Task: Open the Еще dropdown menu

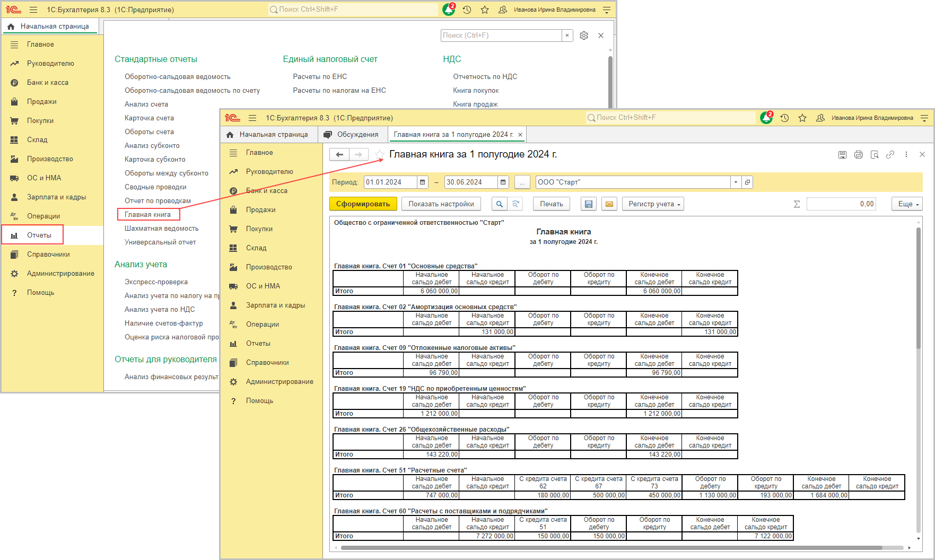Action: 907,204
